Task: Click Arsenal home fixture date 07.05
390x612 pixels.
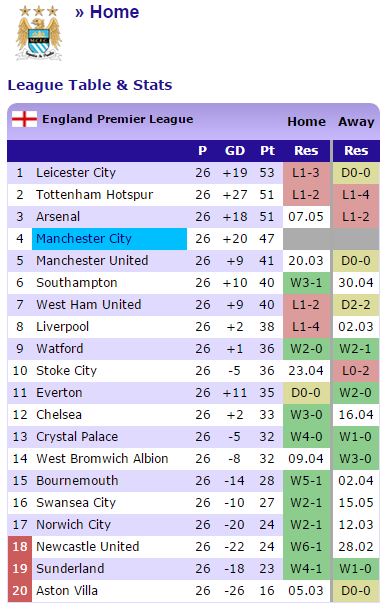Action: tap(306, 217)
